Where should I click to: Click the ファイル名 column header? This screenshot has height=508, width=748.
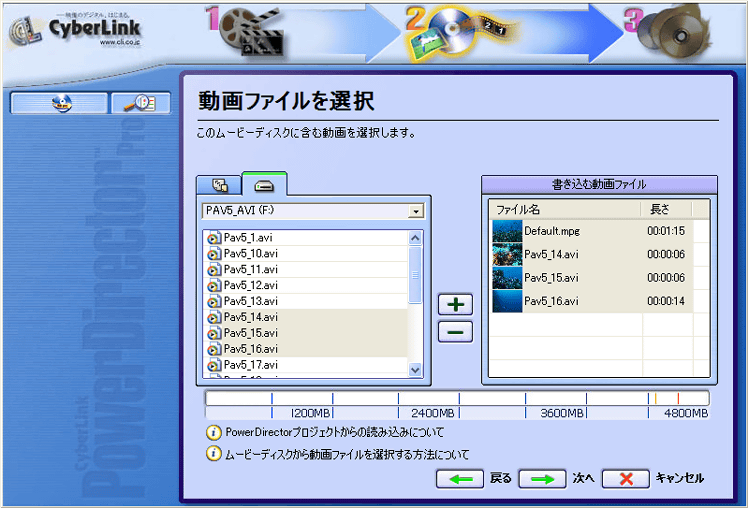(565, 209)
